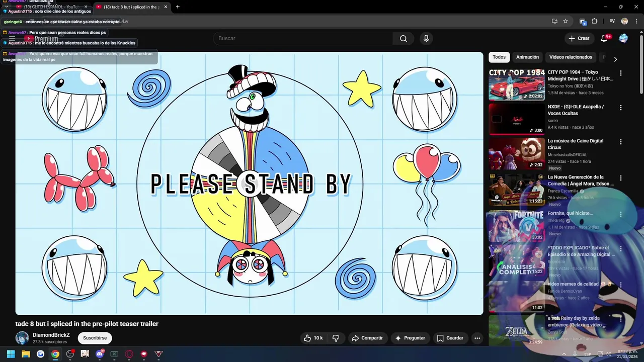Screen dimensions: 644x362
Task: Click the Buscar search field
Action: point(303,39)
